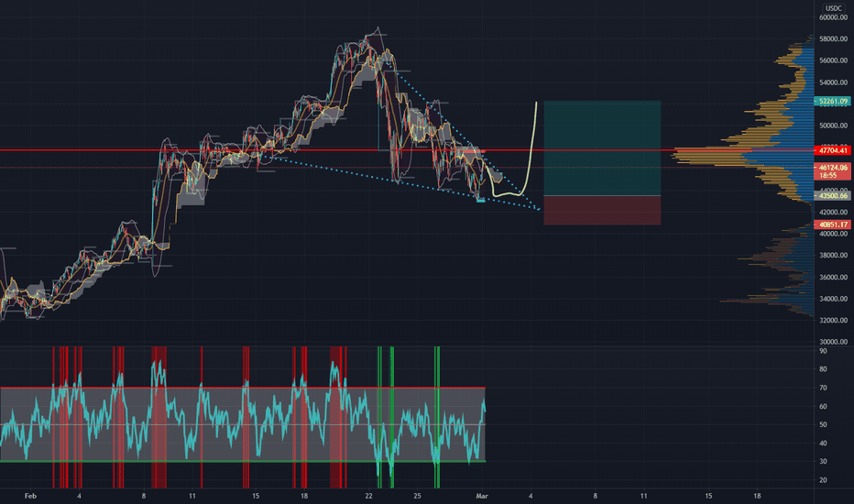This screenshot has height=504, width=854.
Task: Click the 25 date label
Action: click(417, 496)
